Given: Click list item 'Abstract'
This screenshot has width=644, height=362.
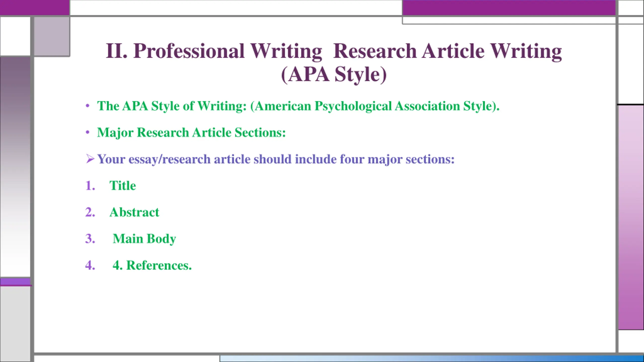Looking at the screenshot, I should (134, 212).
